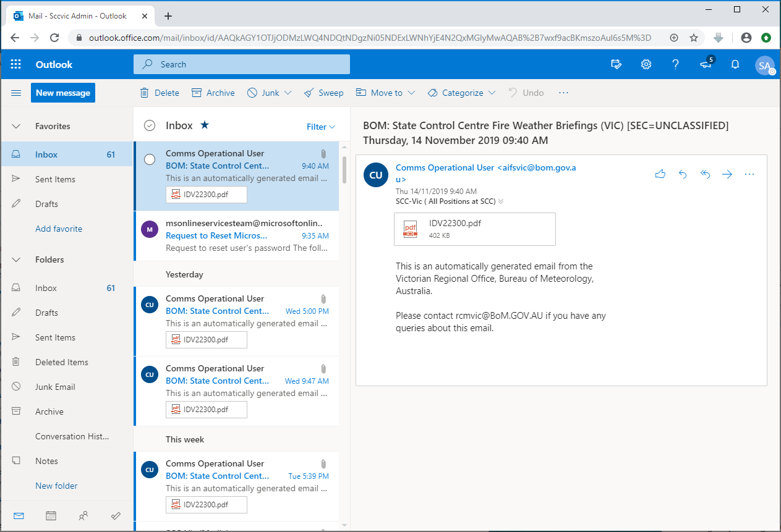The width and height of the screenshot is (781, 532).
Task: Click the Reply all arrow icon
Action: 705,174
